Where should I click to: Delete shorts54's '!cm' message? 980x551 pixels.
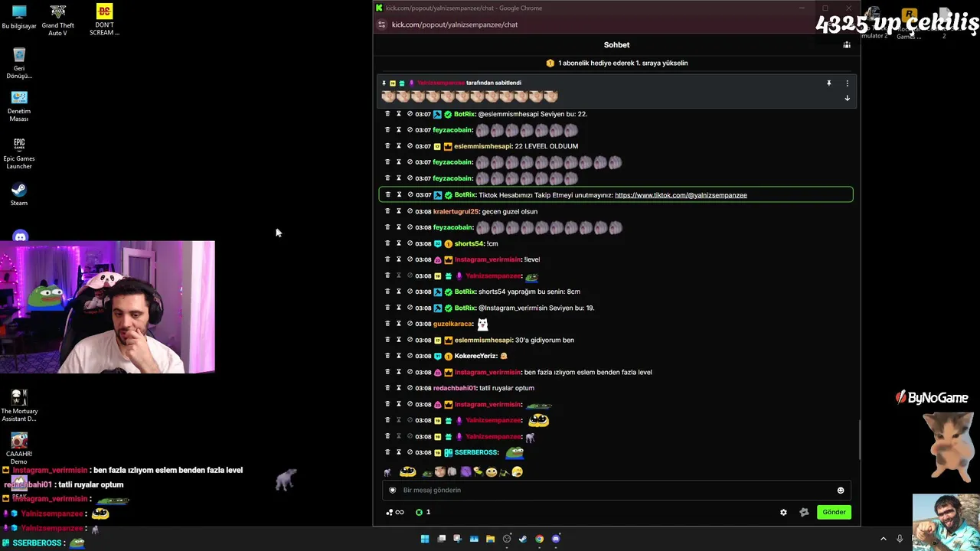click(x=387, y=243)
